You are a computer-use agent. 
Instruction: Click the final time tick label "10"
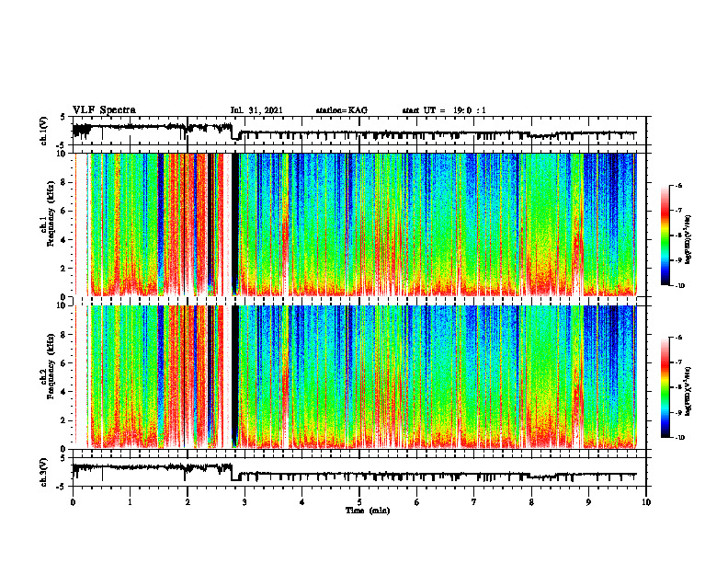646,502
